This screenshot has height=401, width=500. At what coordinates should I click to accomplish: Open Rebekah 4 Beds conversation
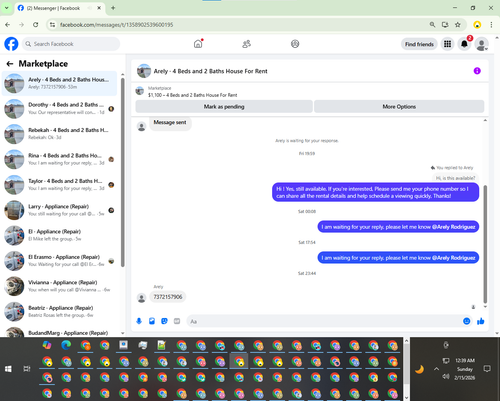point(59,134)
